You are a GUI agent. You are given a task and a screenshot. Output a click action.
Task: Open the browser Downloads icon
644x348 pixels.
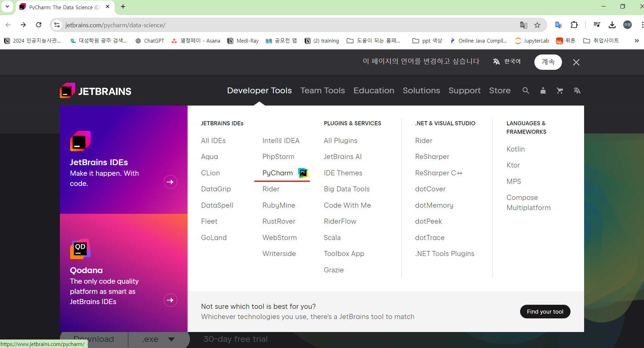tap(612, 25)
